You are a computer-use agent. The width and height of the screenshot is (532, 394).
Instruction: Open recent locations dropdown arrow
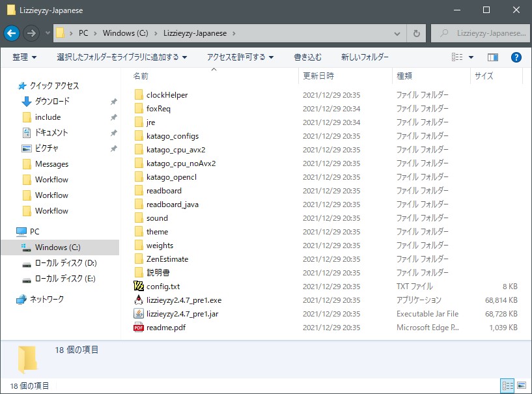(x=48, y=33)
